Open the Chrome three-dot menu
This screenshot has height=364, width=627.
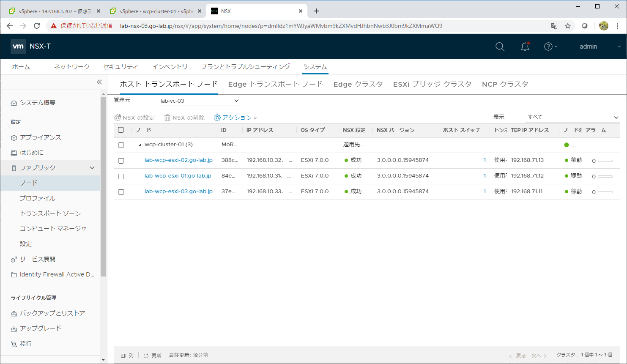(618, 26)
